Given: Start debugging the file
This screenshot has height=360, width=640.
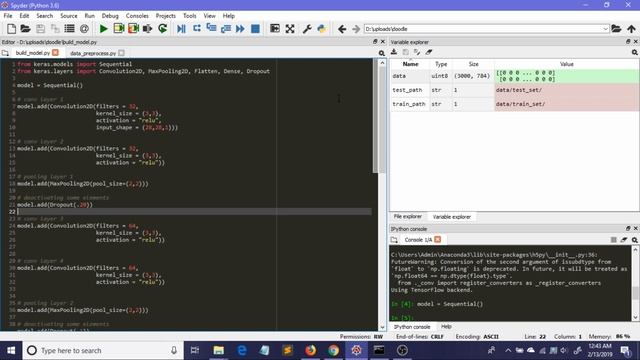Looking at the screenshot, I should 182,29.
